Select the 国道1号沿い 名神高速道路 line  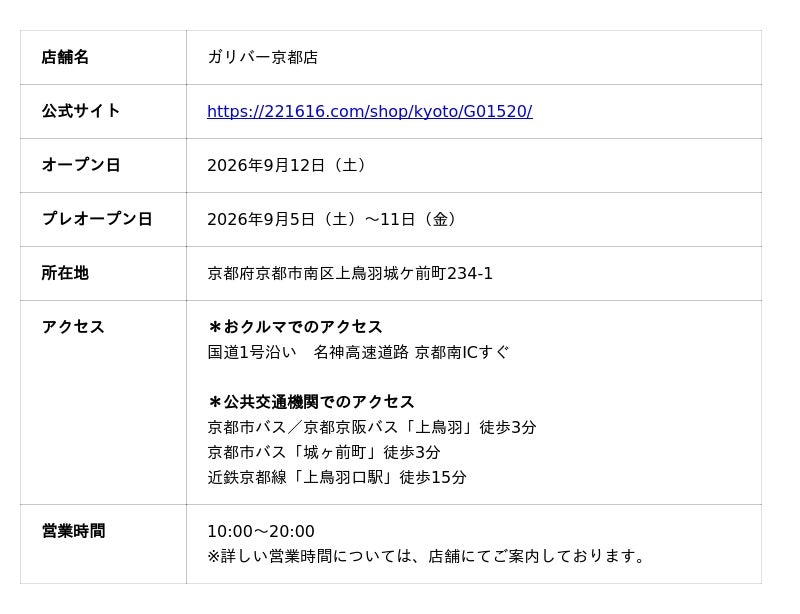[358, 352]
